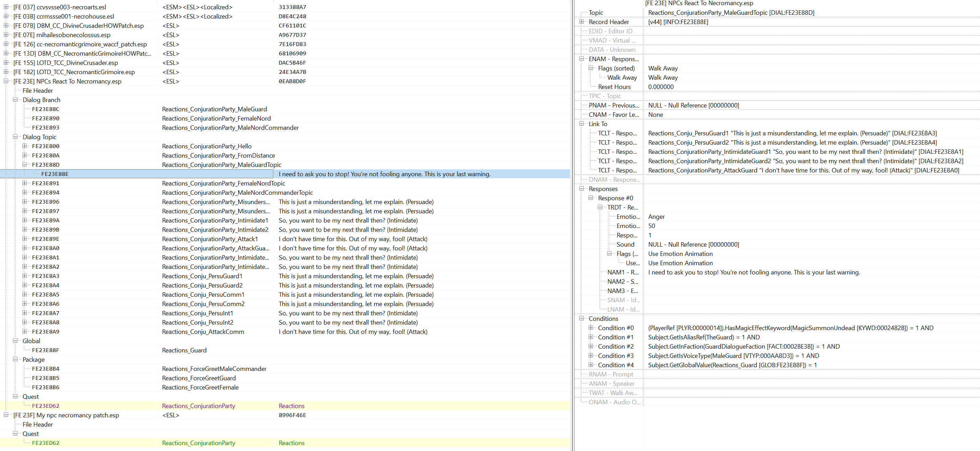This screenshot has width=980, height=451.
Task: Collapse the Link To section
Action: click(x=581, y=124)
